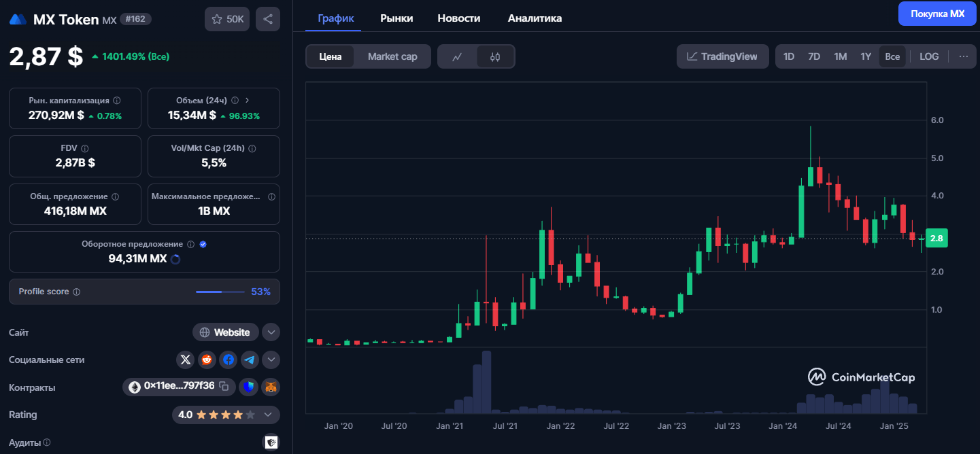
Task: Open the Website link button
Action: click(226, 332)
